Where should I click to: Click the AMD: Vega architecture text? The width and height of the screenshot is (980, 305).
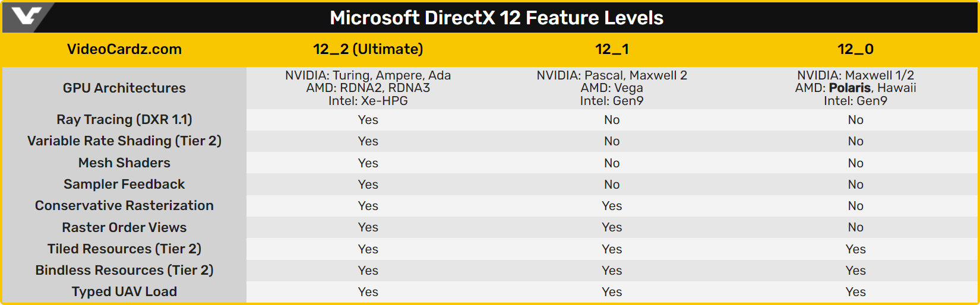pyautogui.click(x=612, y=88)
